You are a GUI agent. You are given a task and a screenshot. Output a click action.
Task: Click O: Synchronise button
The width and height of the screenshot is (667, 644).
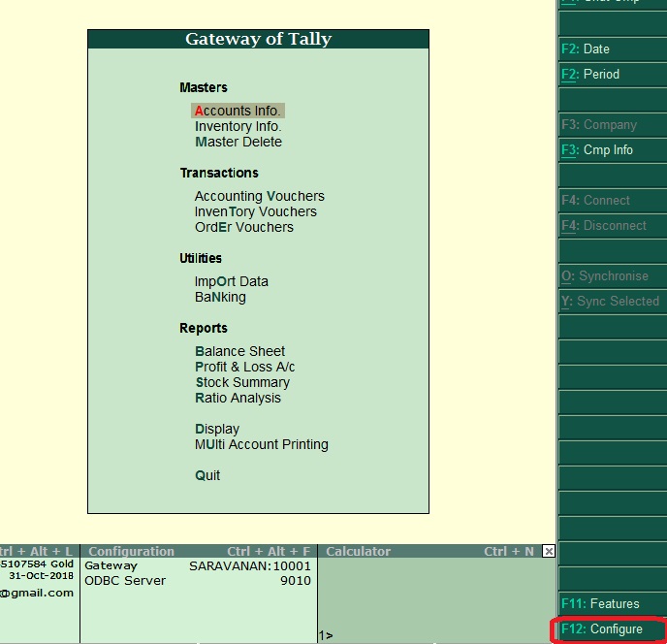[613, 276]
